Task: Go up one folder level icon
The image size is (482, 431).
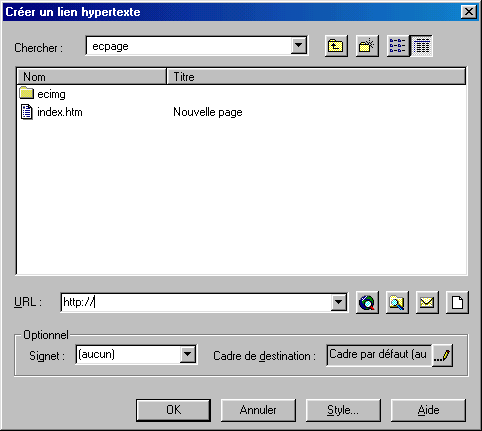Action: coord(336,46)
